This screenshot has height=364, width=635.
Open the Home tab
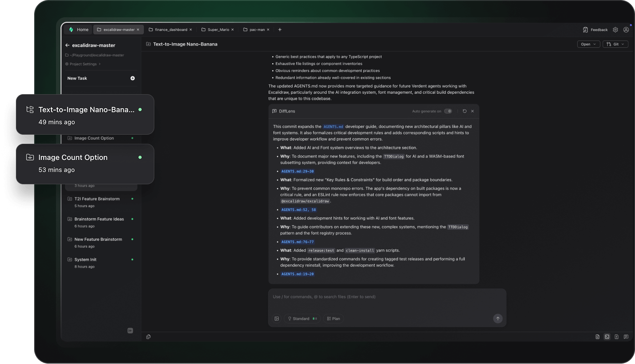point(79,30)
